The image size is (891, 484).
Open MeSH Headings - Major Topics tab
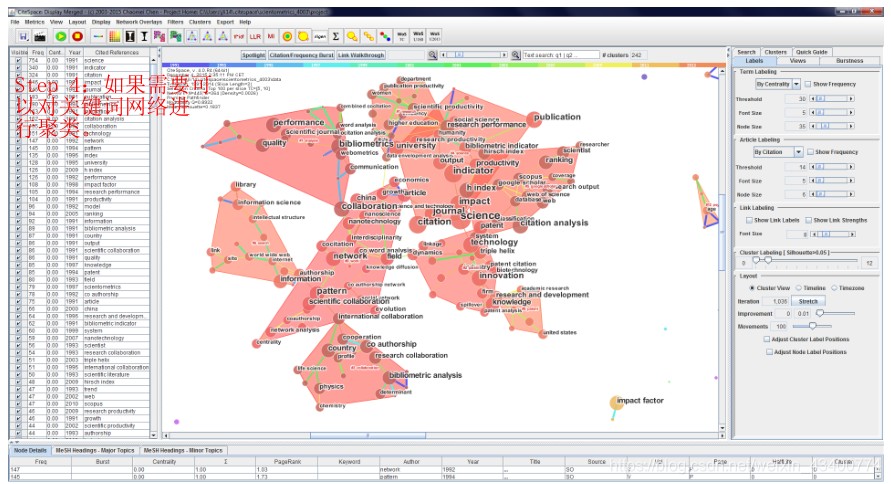click(95, 450)
